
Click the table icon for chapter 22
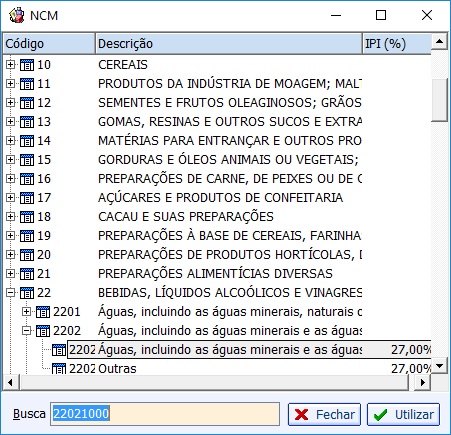click(x=27, y=293)
